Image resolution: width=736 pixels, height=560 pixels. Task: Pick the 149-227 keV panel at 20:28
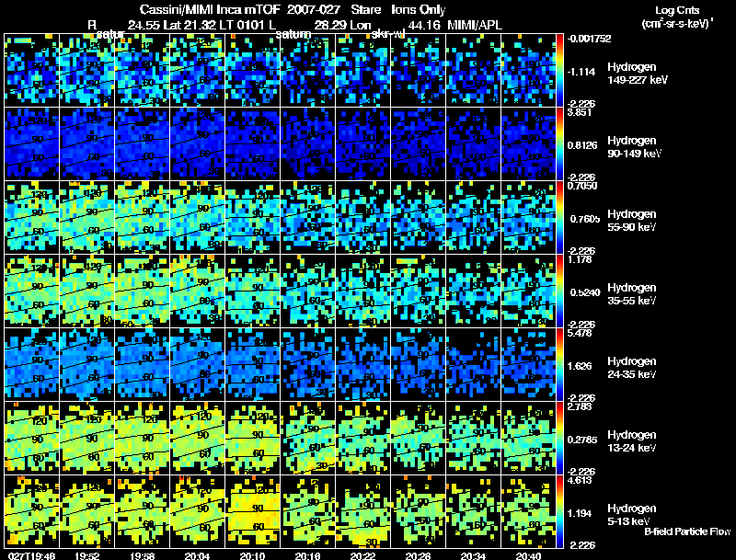[419, 71]
